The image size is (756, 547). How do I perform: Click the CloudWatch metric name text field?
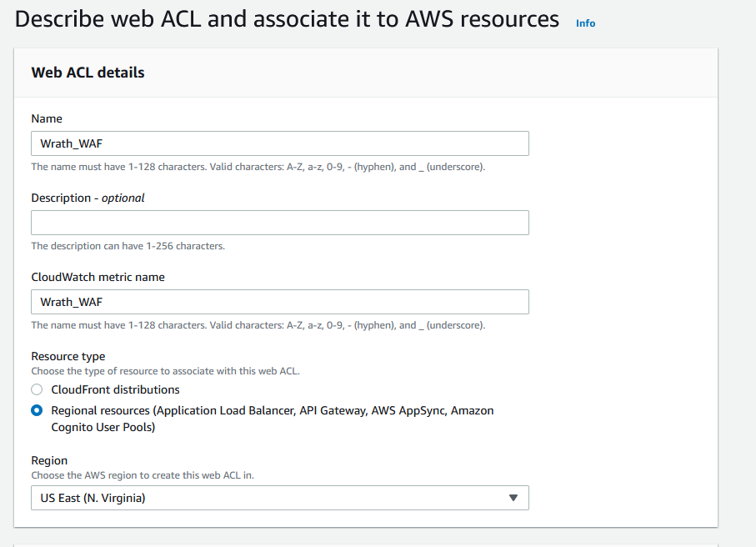(279, 302)
